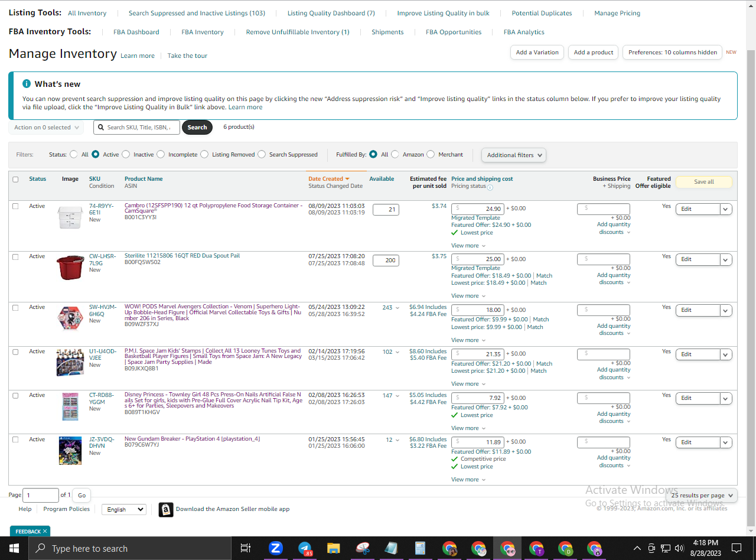The width and height of the screenshot is (756, 560).
Task: Check the box for the Sterilite pail row
Action: [x=15, y=257]
